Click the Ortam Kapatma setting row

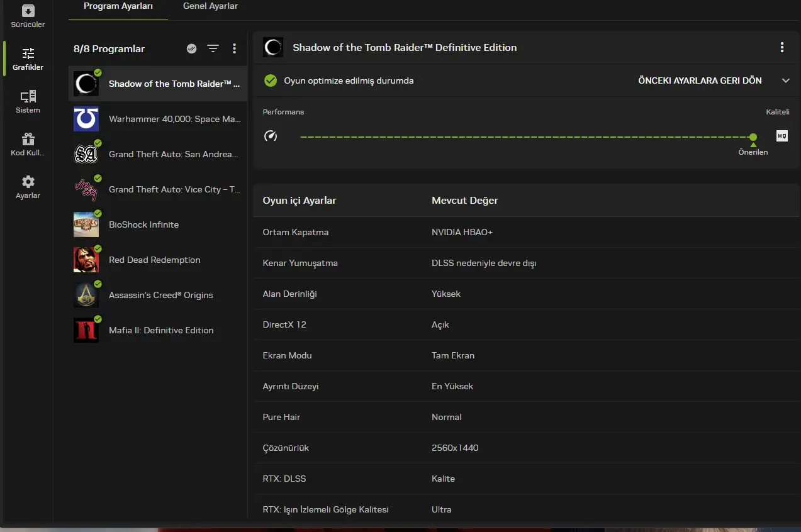coord(527,232)
